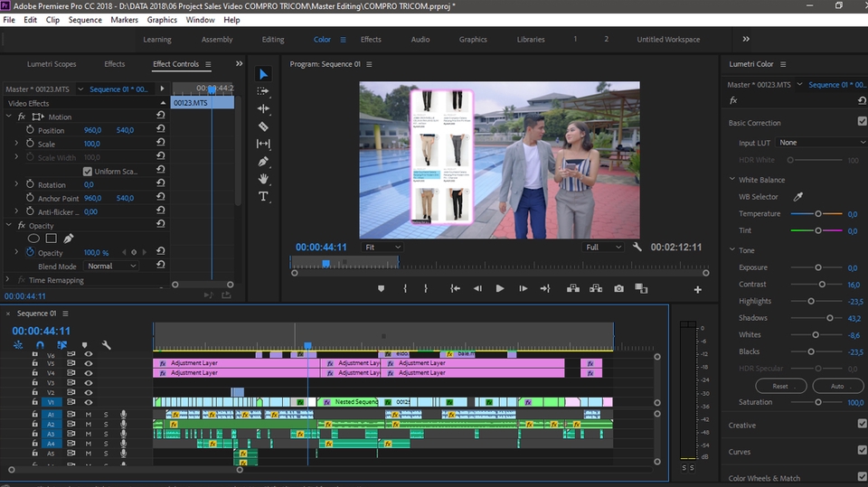Click the Extract button

point(596,288)
